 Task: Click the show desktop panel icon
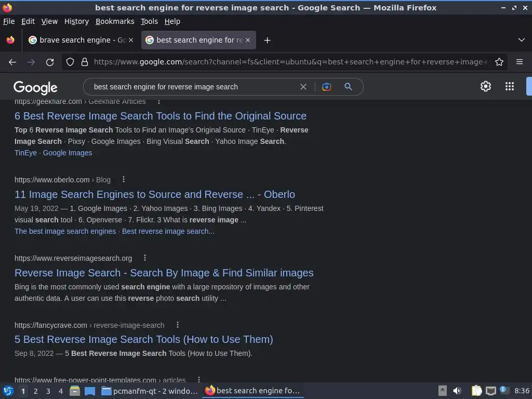(89, 391)
